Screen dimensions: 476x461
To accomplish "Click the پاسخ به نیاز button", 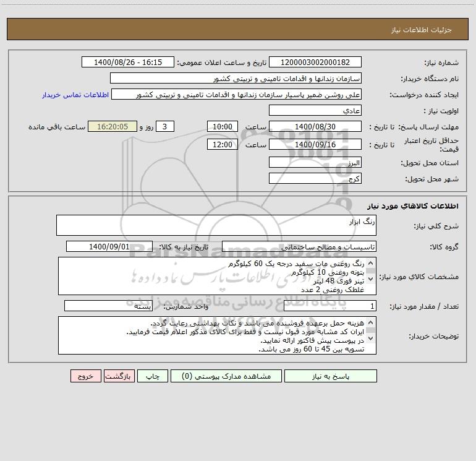I will pyautogui.click(x=331, y=376).
